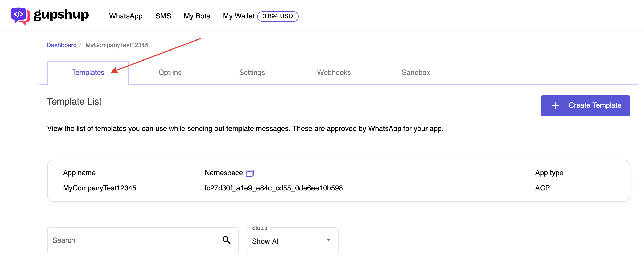
Task: Select MyCompanyTest12345 breadcrumb text
Action: tap(117, 45)
